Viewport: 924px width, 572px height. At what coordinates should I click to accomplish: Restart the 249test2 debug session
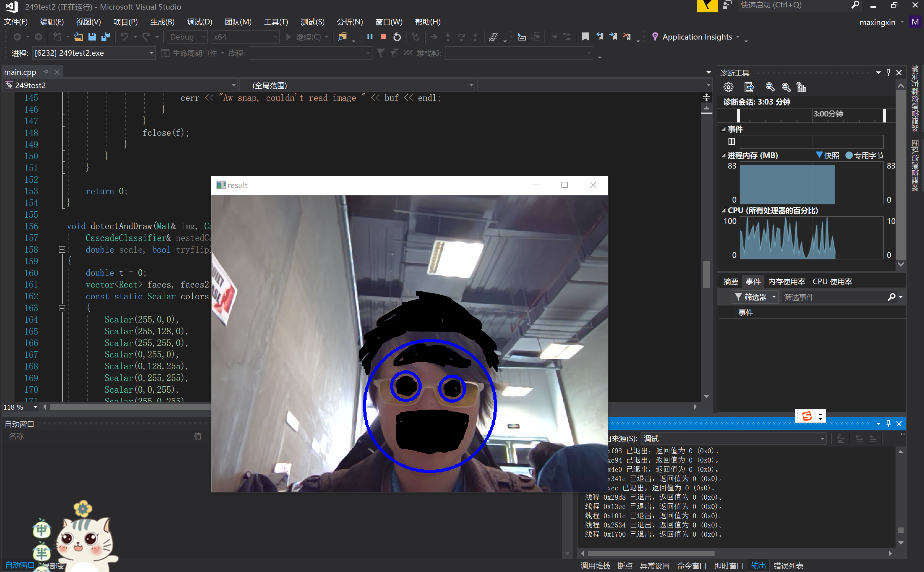(x=397, y=37)
